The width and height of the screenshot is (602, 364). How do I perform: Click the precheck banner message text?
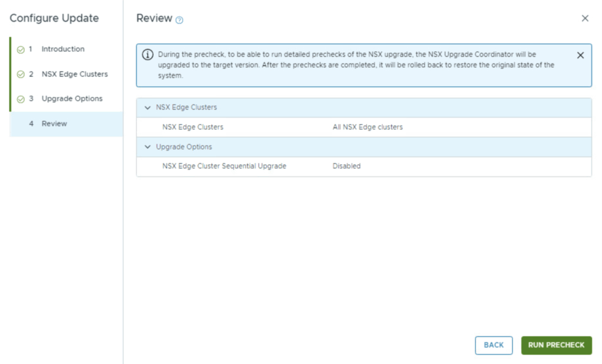(x=356, y=65)
